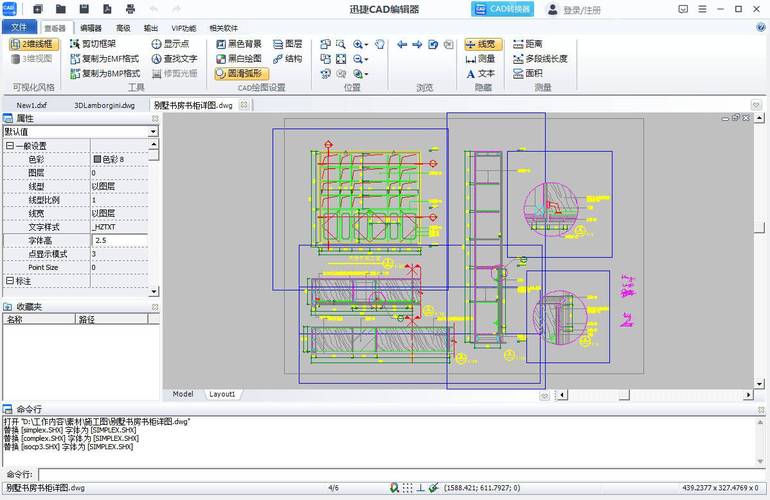Viewport: 770px width, 500px height.
Task: Click the 剪切框架 (clip frame) tool icon
Action: click(x=74, y=44)
